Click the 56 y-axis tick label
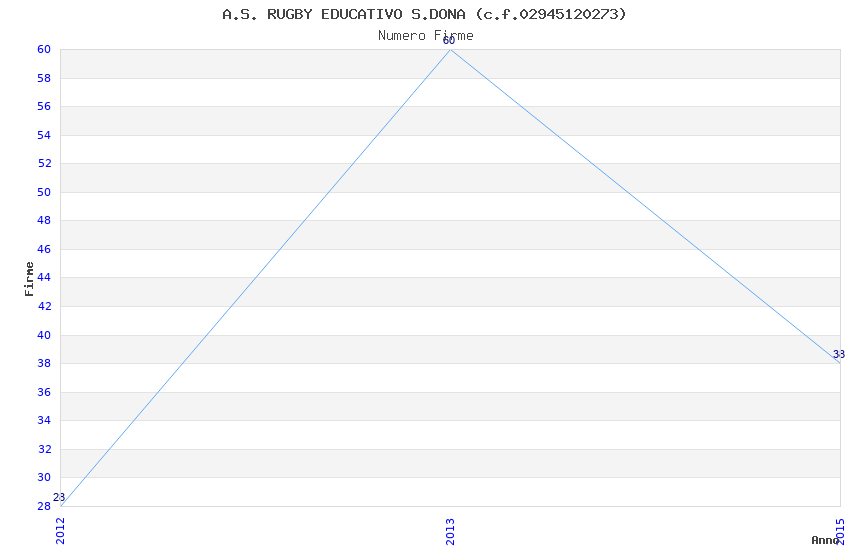 [44, 106]
